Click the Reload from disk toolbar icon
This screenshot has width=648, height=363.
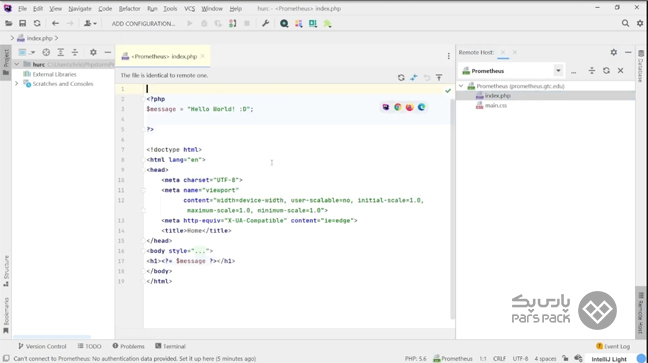coord(37,24)
